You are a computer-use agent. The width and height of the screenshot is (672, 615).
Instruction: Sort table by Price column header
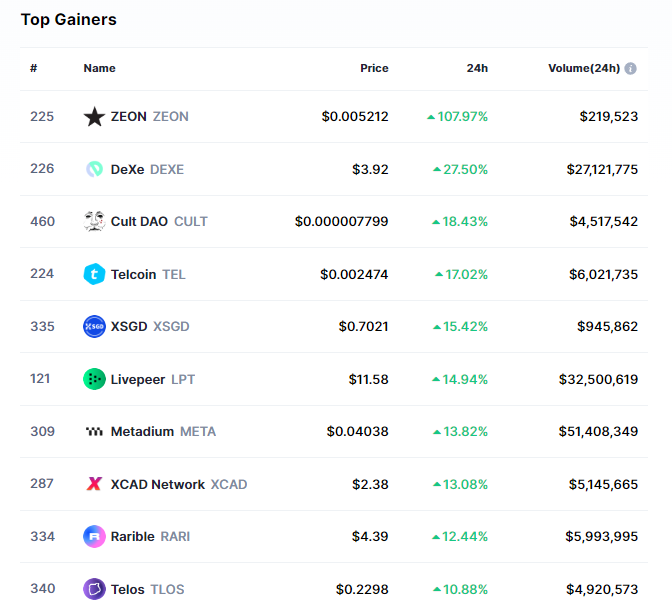(x=374, y=68)
